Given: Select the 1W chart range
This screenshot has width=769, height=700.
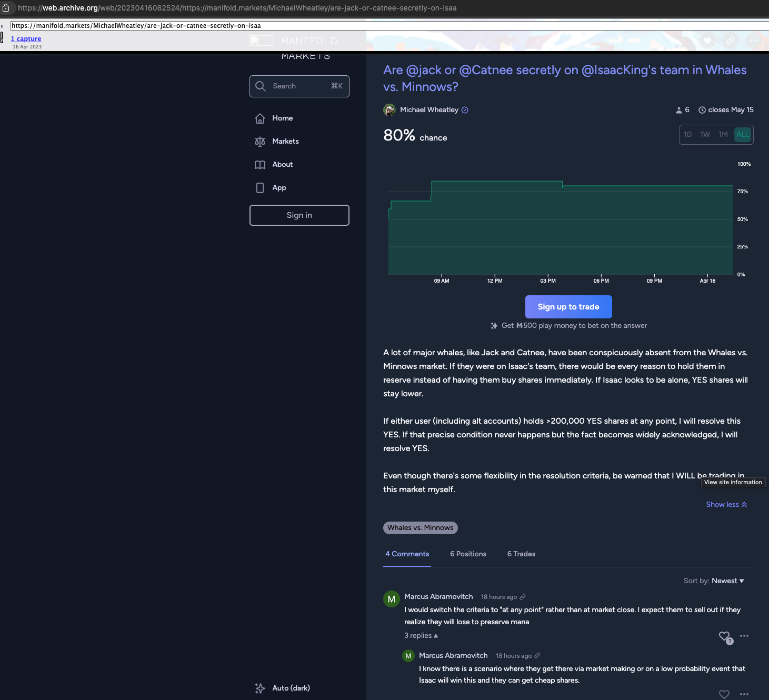Looking at the screenshot, I should point(705,134).
